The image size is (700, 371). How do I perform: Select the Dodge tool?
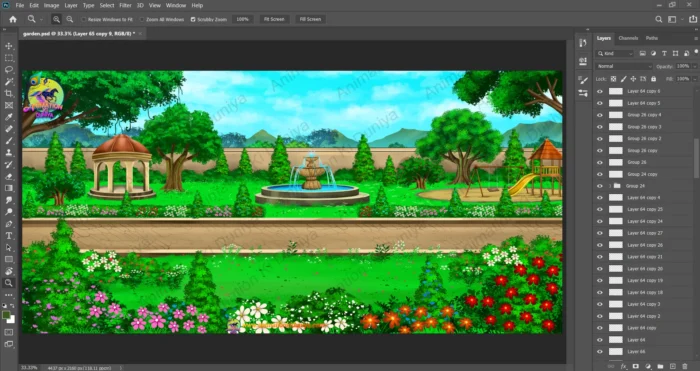tap(8, 212)
